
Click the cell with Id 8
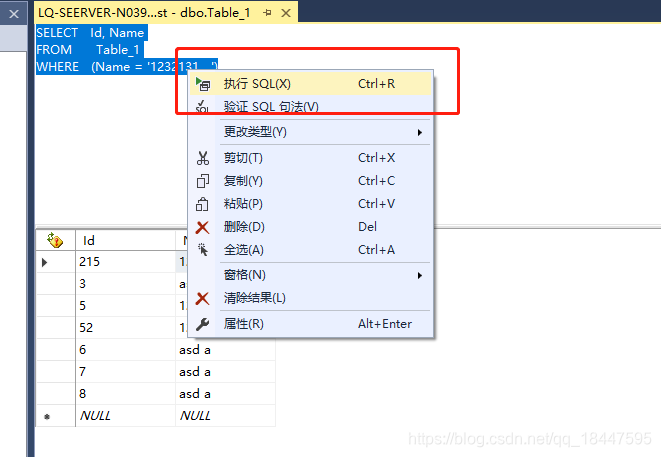(x=125, y=394)
